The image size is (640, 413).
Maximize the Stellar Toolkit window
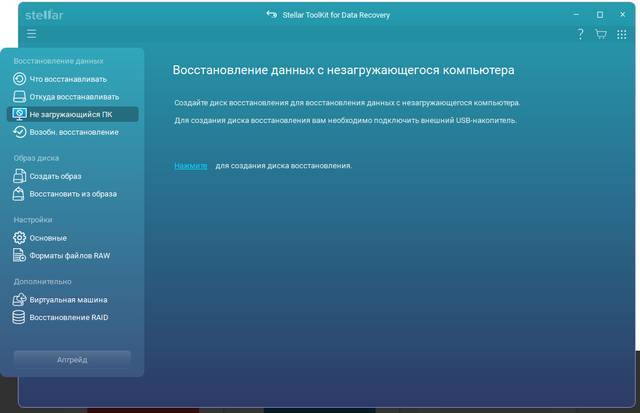click(600, 15)
